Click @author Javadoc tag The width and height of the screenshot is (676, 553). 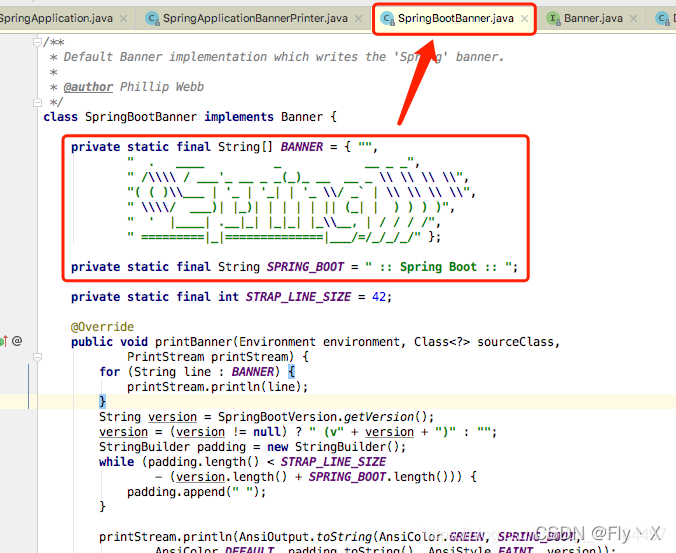(x=88, y=87)
